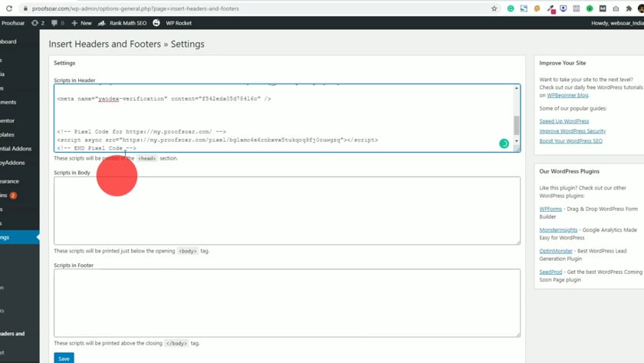The image size is (644, 363).
Task: Open the Extensions puzzle piece menu
Action: [x=629, y=8]
